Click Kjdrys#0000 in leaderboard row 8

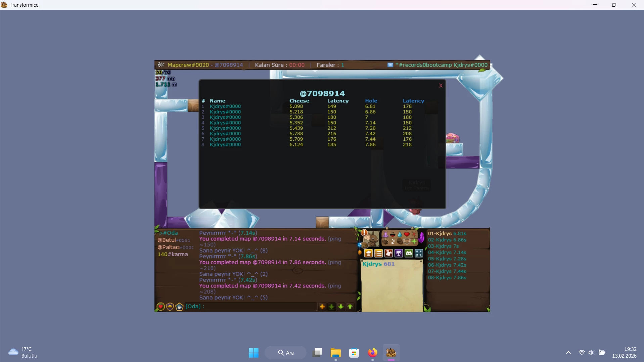225,145
